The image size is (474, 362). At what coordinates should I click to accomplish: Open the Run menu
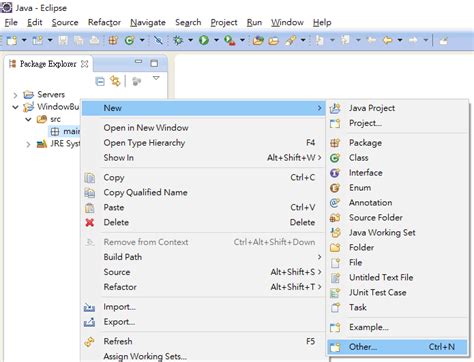(x=254, y=23)
